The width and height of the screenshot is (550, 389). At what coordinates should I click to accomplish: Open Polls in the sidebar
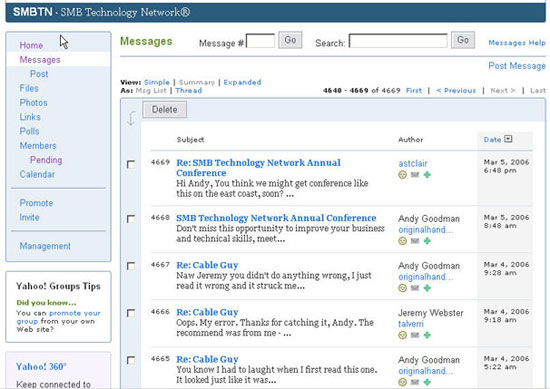29,131
